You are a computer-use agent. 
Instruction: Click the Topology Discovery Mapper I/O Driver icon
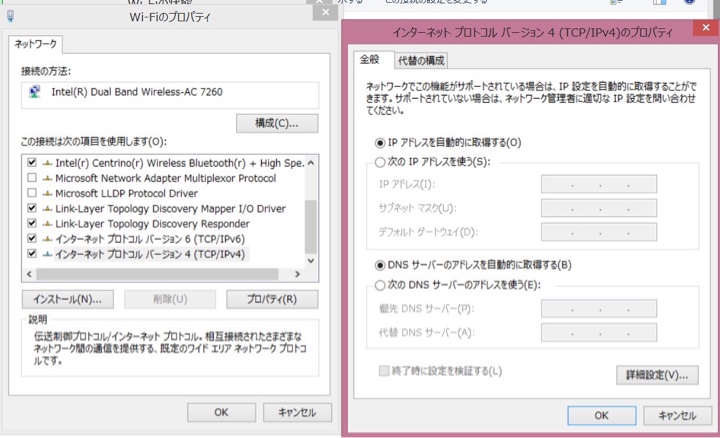(47, 209)
